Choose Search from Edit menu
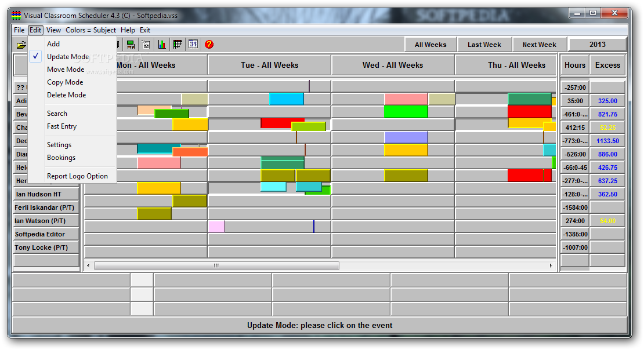644x350 pixels. pos(57,113)
